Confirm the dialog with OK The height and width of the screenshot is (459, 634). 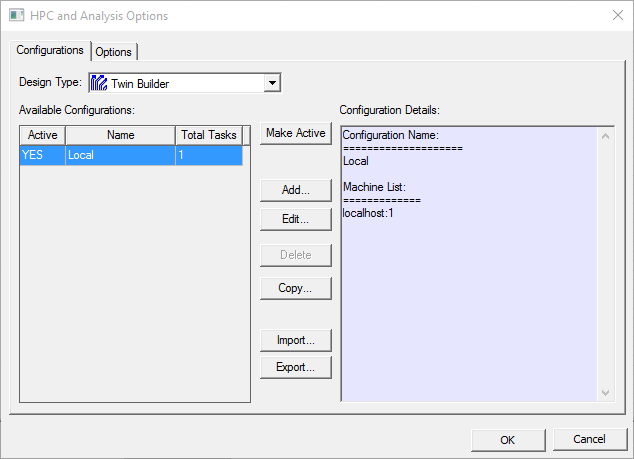pyautogui.click(x=508, y=440)
